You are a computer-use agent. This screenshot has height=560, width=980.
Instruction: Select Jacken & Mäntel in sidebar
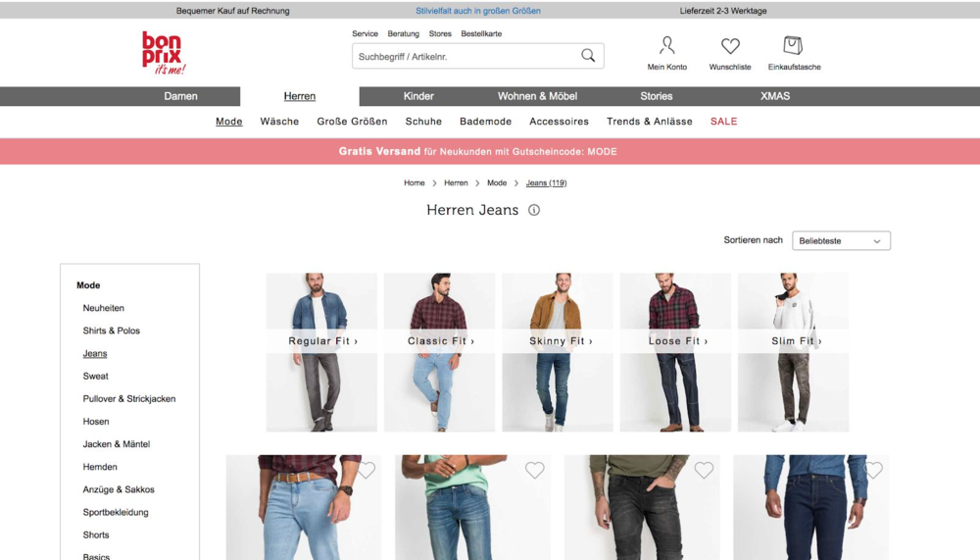tap(117, 444)
